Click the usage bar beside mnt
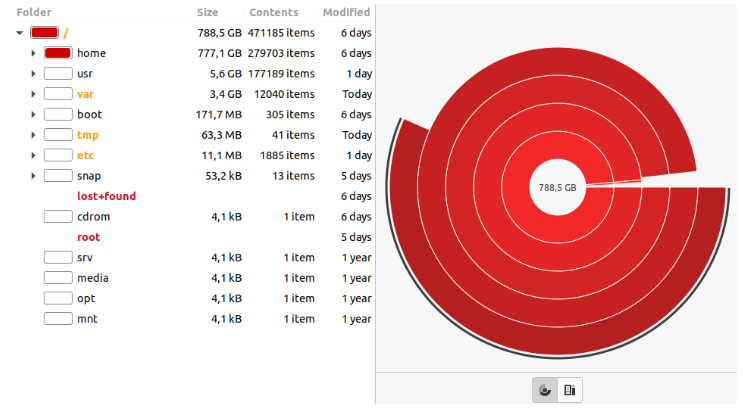743x410 pixels. (x=57, y=319)
